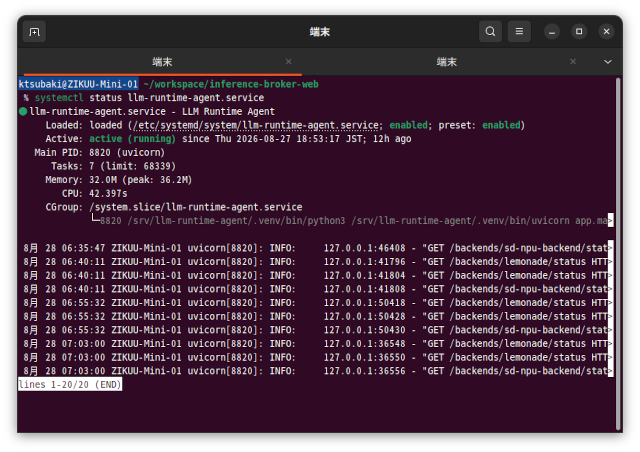The height and width of the screenshot is (452, 640).
Task: Click the 'preset: enabled' text
Action: pyautogui.click(x=480, y=125)
